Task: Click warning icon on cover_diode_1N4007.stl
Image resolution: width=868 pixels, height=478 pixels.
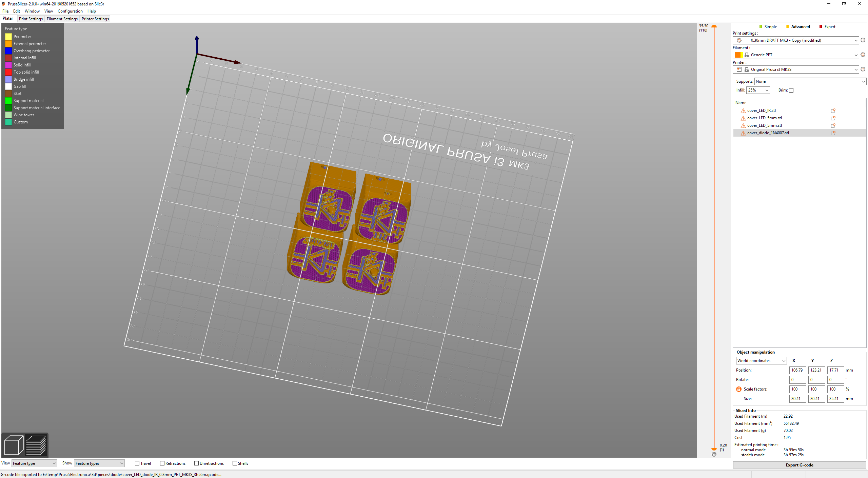Action: 743,133
